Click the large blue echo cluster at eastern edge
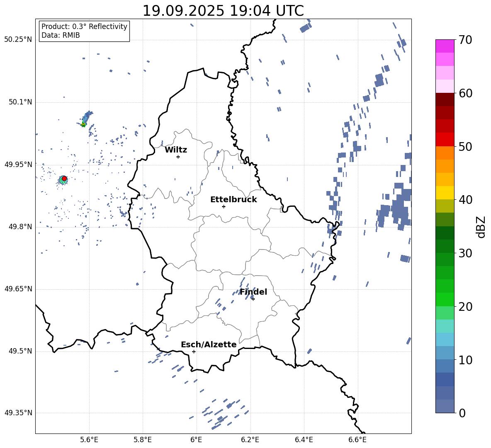Image resolution: width=491 pixels, height=448 pixels. (x=400, y=206)
